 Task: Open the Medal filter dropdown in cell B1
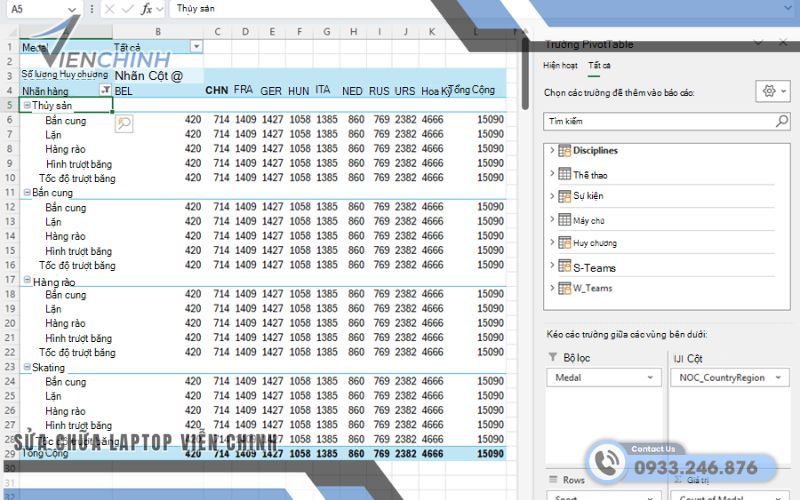coord(196,46)
